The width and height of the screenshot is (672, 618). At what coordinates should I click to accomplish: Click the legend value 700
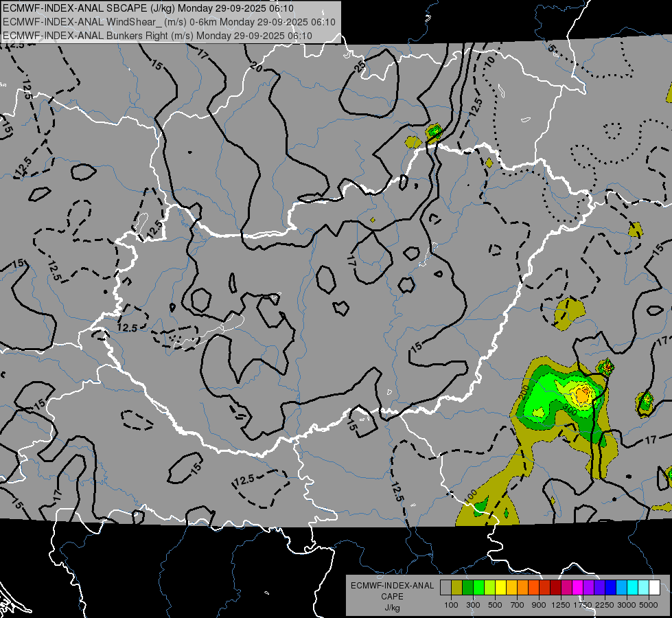click(x=517, y=605)
